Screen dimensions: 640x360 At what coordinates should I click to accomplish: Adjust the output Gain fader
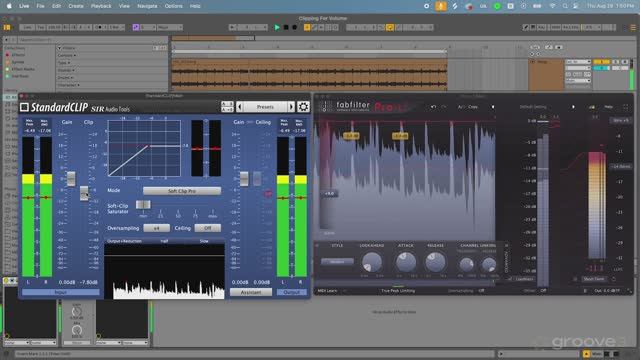[244, 179]
